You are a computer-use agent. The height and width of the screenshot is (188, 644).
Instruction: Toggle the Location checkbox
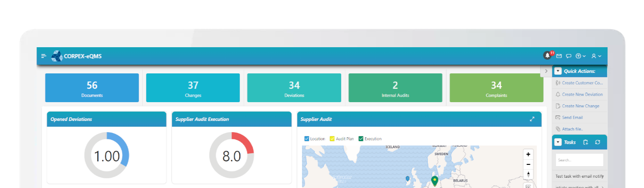pos(307,139)
